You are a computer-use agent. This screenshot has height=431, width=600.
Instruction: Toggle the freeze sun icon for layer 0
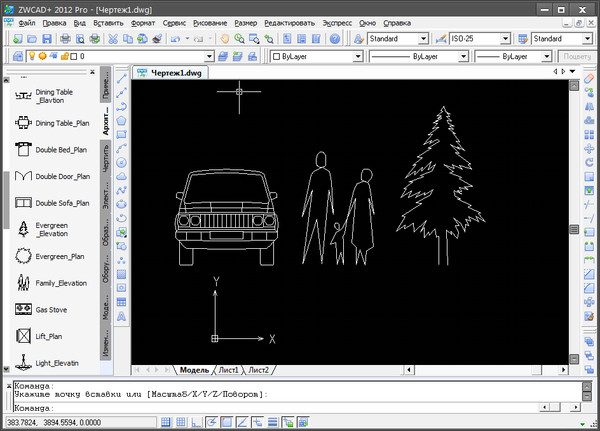[43, 57]
